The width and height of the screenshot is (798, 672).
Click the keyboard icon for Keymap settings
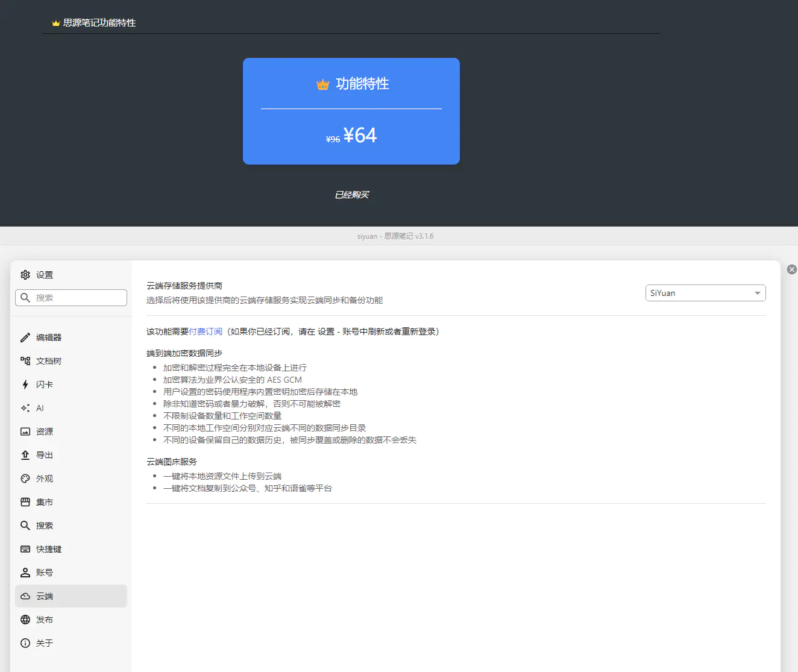25,549
